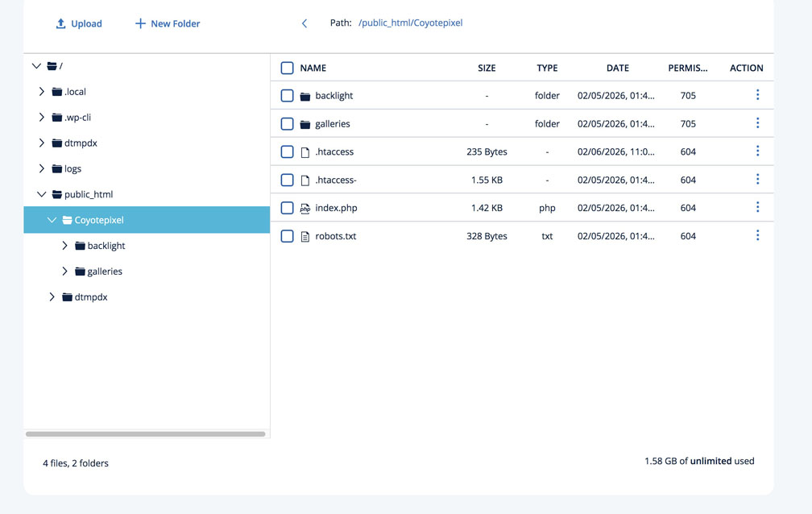Viewport: 812px width, 514px height.
Task: Click the /public_html/Coyotepixel path link
Action: coord(410,23)
